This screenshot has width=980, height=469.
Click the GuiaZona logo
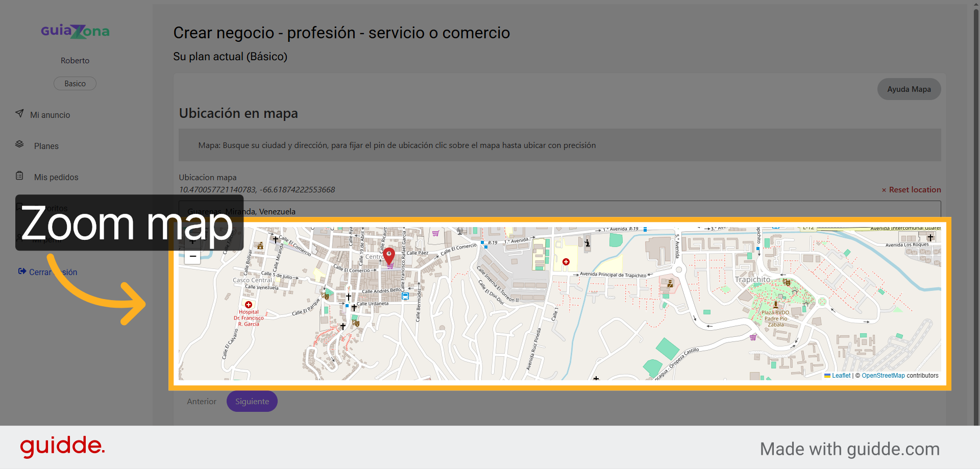point(75,32)
